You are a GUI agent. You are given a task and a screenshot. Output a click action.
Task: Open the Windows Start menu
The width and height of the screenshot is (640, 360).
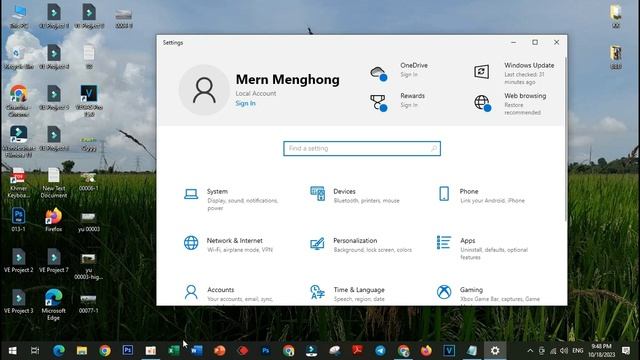pyautogui.click(x=12, y=351)
